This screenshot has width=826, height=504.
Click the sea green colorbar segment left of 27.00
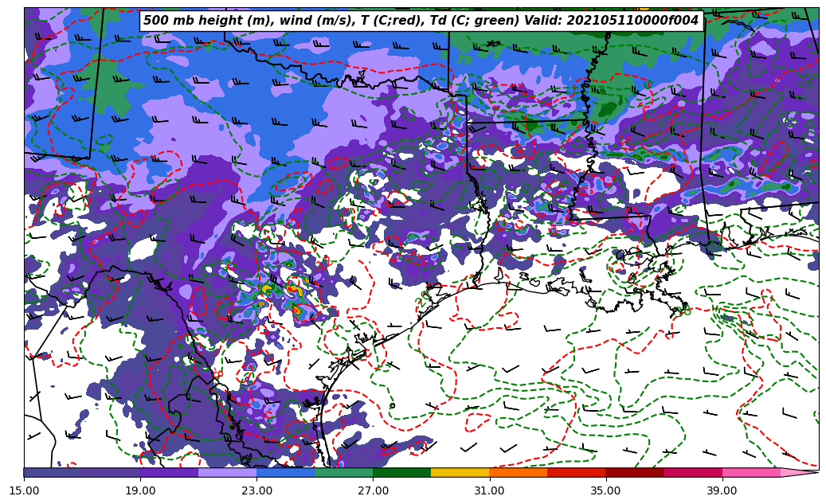point(343,472)
